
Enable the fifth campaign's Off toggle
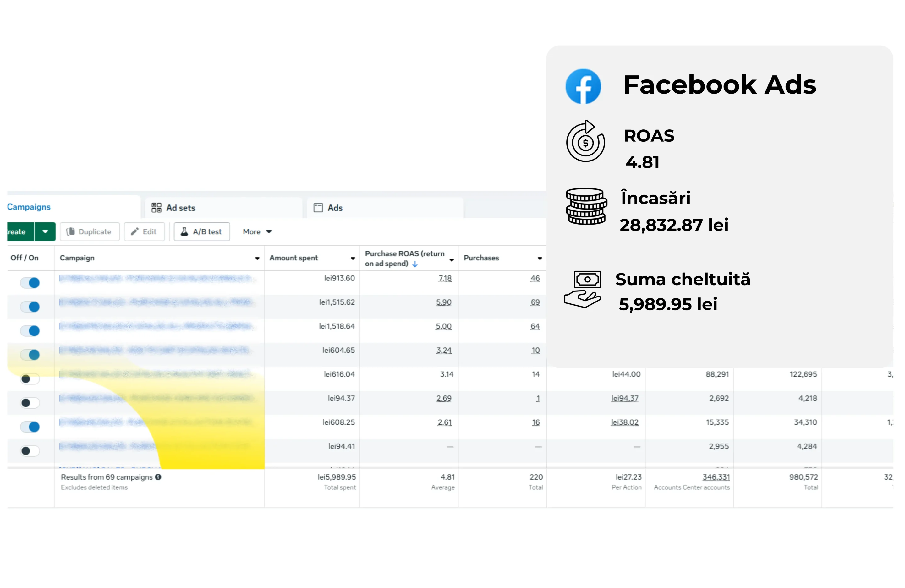tap(30, 378)
